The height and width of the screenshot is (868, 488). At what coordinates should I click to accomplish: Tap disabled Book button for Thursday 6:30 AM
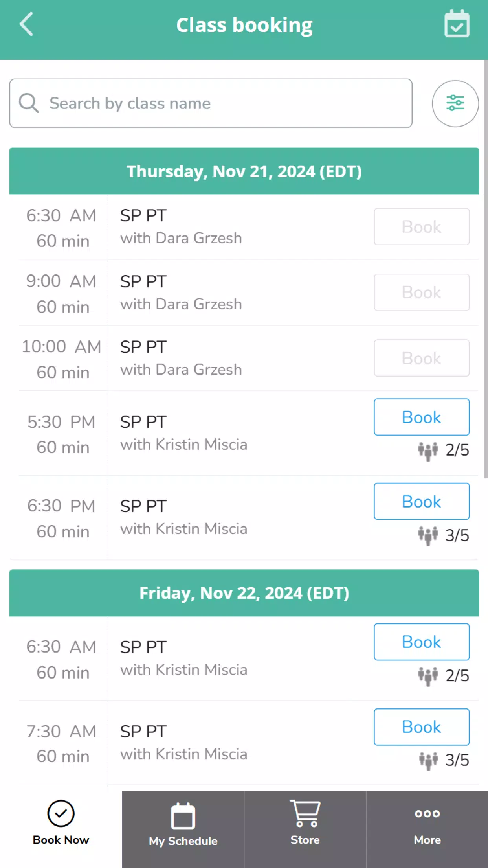coord(422,227)
